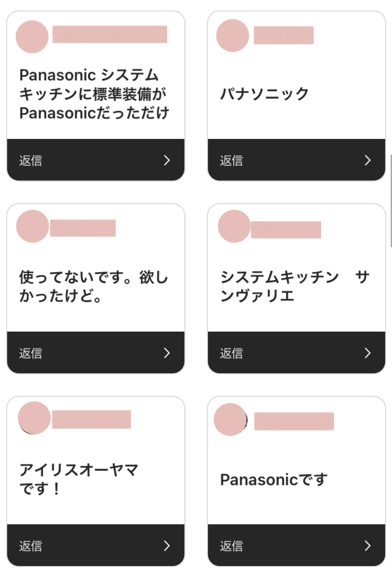The image size is (392, 576).
Task: Open the avatar on the サンヴァリエ card
Action: tap(234, 226)
